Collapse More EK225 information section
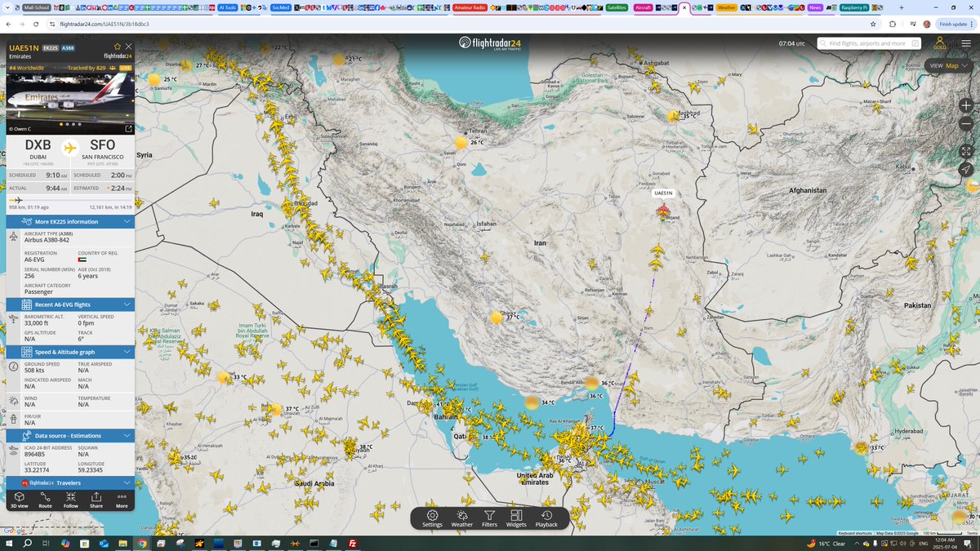 coord(70,221)
